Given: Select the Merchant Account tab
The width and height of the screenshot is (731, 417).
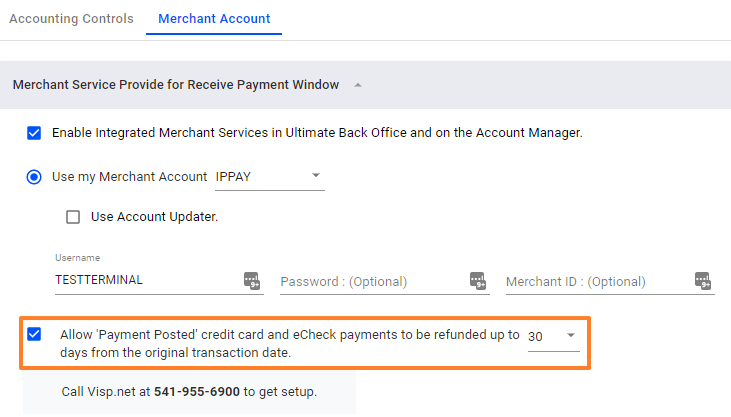Looking at the screenshot, I should pos(214,19).
